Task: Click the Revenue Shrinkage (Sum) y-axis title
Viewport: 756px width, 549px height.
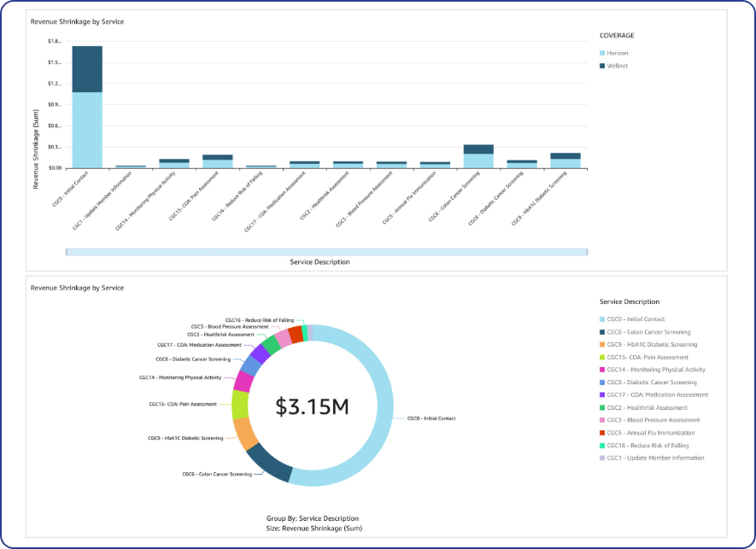Action: 35,149
